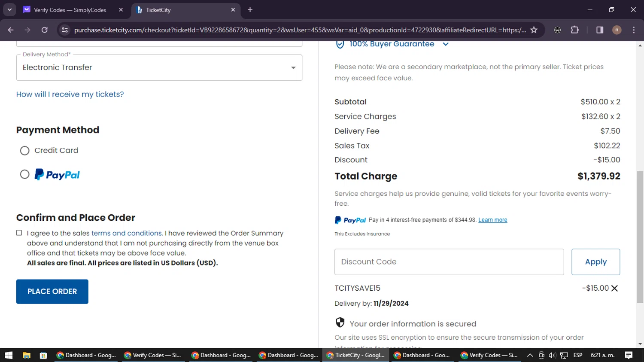Click the address bar URL
The image size is (644, 362).
tap(300, 30)
